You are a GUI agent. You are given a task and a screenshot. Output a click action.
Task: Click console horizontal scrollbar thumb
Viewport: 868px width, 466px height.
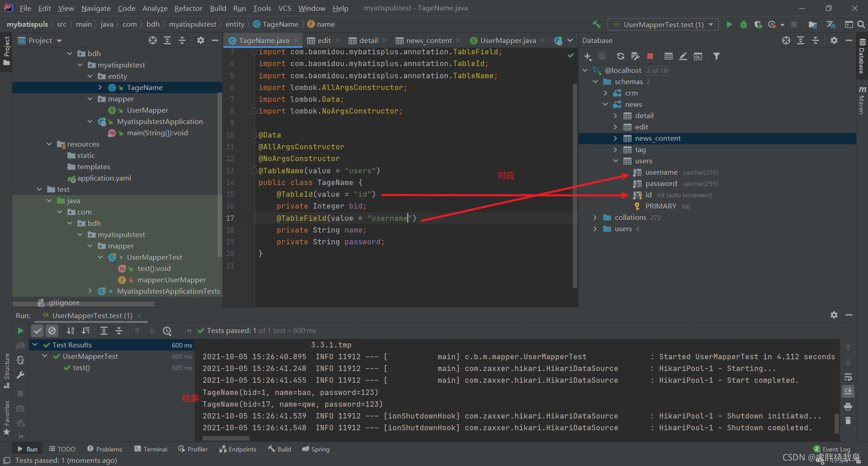pyautogui.click(x=226, y=438)
